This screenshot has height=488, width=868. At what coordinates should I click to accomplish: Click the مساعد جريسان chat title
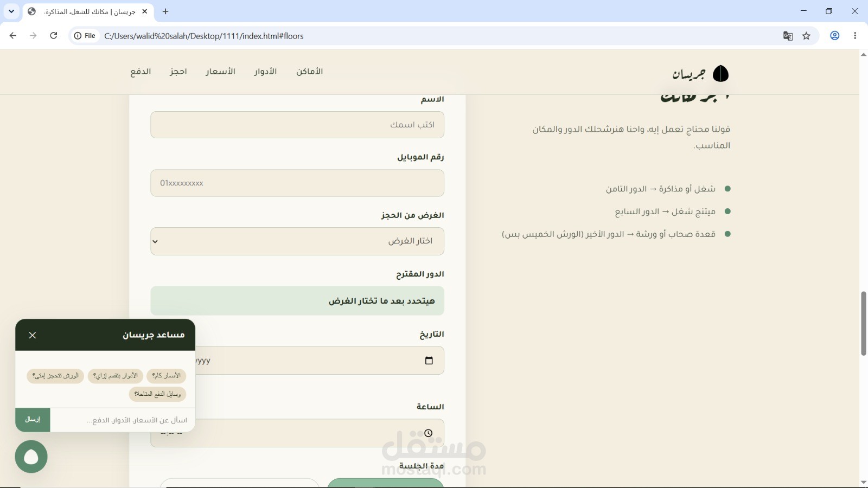pyautogui.click(x=154, y=335)
